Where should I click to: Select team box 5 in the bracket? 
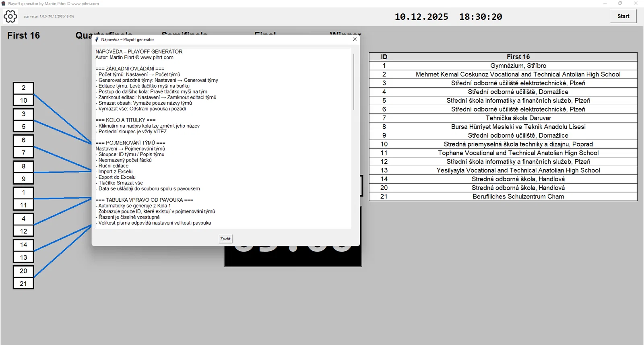(x=23, y=126)
